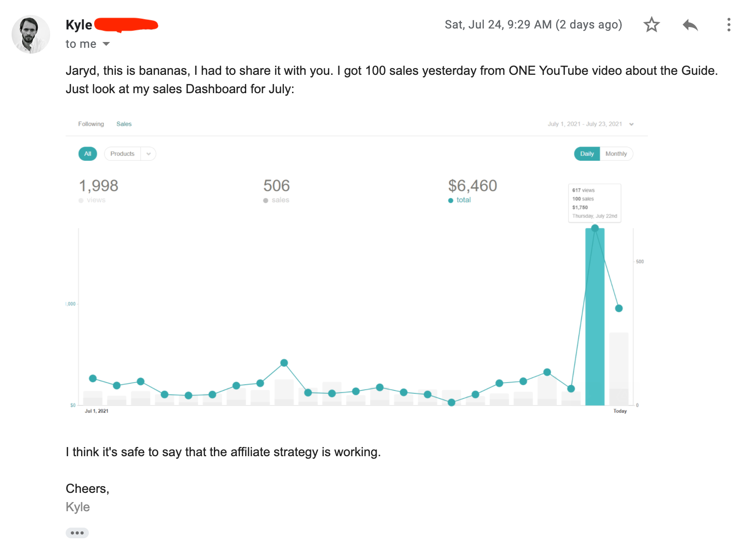The image size is (756, 559).
Task: Select the All filter pill
Action: coord(87,154)
